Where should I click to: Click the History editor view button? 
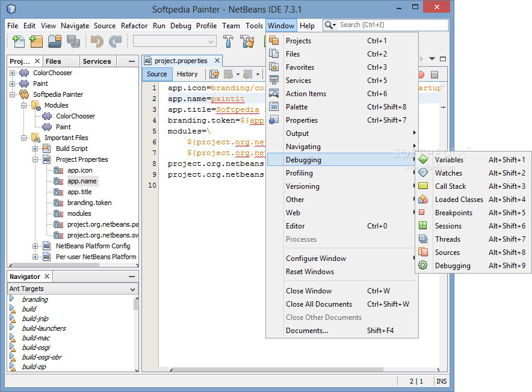[187, 74]
